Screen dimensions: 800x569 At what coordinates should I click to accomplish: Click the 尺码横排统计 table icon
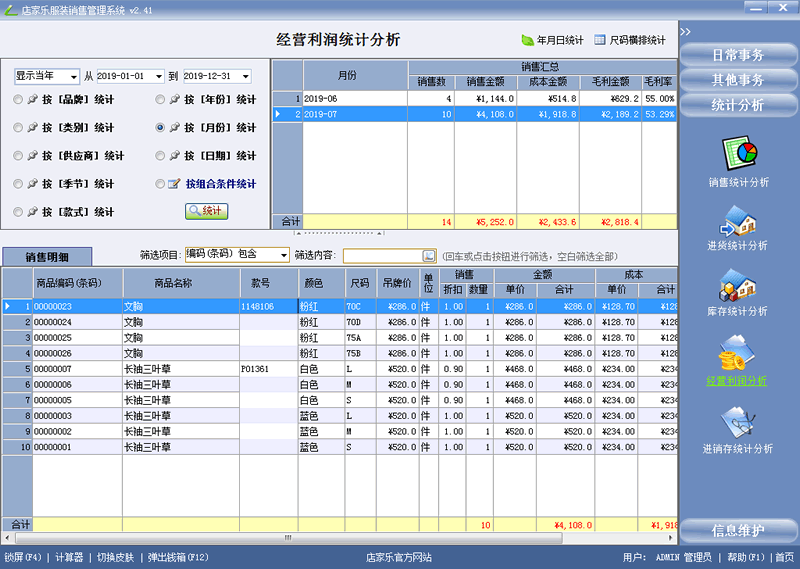coord(600,40)
